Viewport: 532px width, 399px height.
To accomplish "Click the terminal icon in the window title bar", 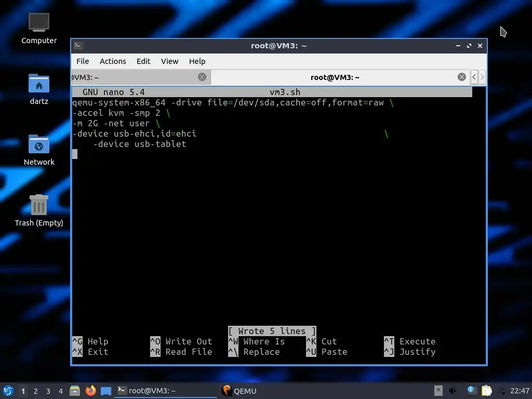I will [78, 46].
